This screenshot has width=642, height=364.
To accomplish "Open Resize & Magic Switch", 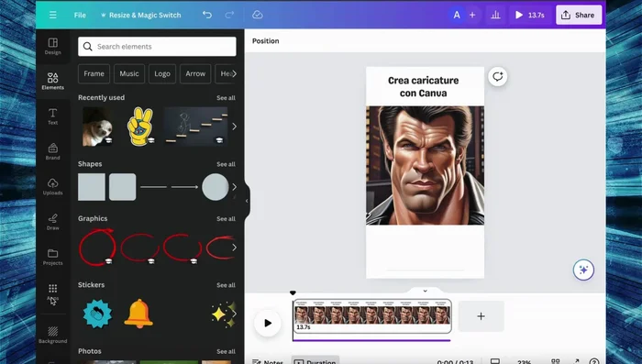I will click(140, 16).
